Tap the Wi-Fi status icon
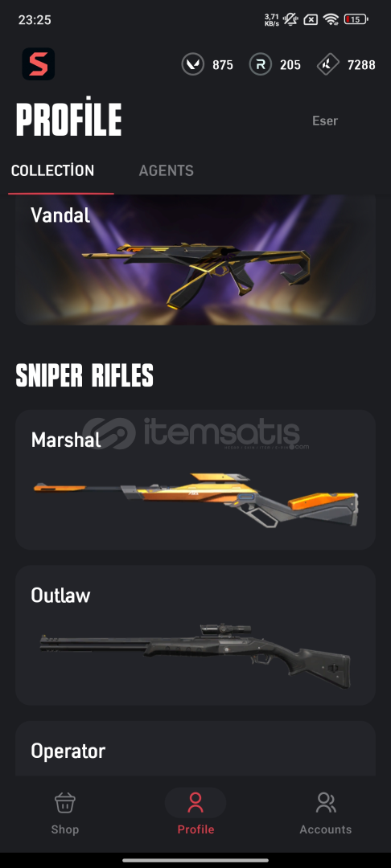Image resolution: width=391 pixels, height=868 pixels. pos(331,19)
